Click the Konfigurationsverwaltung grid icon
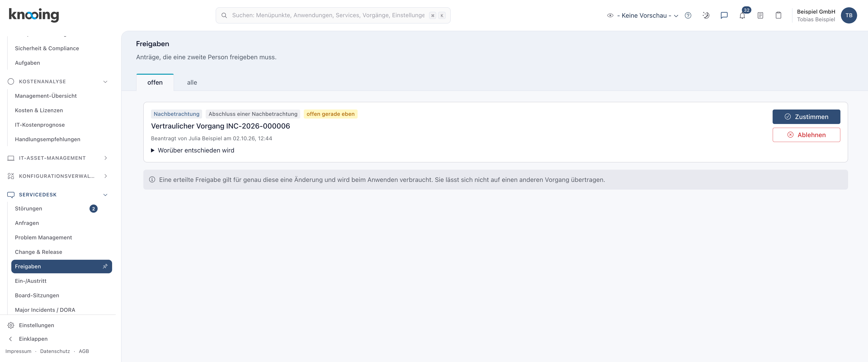Image resolution: width=868 pixels, height=362 pixels. [x=11, y=176]
